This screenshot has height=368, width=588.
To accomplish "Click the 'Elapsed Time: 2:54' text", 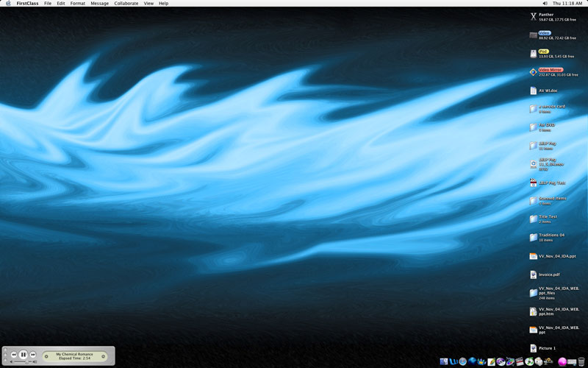I will pyautogui.click(x=75, y=358).
